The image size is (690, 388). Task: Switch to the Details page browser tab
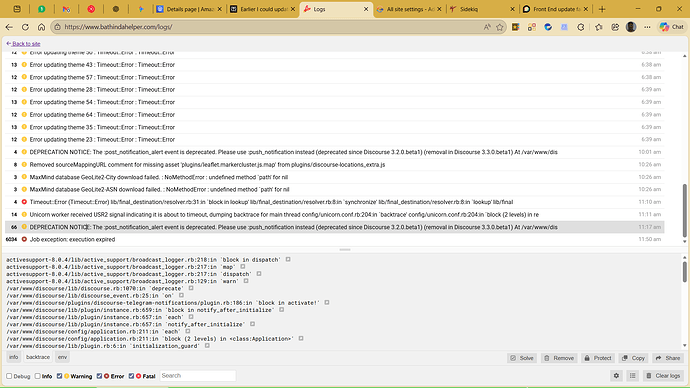coord(190,9)
